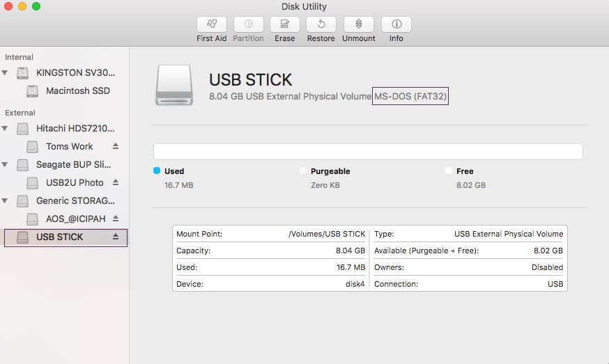The width and height of the screenshot is (609, 364).
Task: Open the Info toolbar button
Action: (396, 24)
